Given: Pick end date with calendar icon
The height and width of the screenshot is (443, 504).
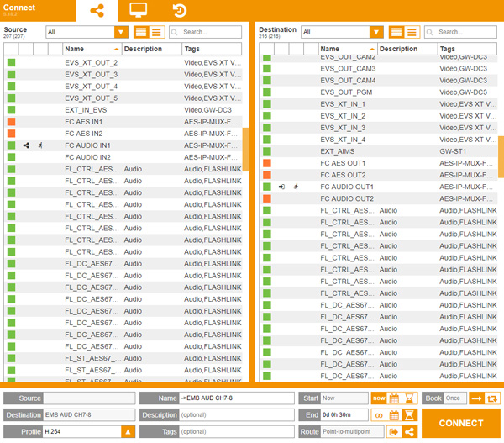Looking at the screenshot, I should tap(395, 415).
